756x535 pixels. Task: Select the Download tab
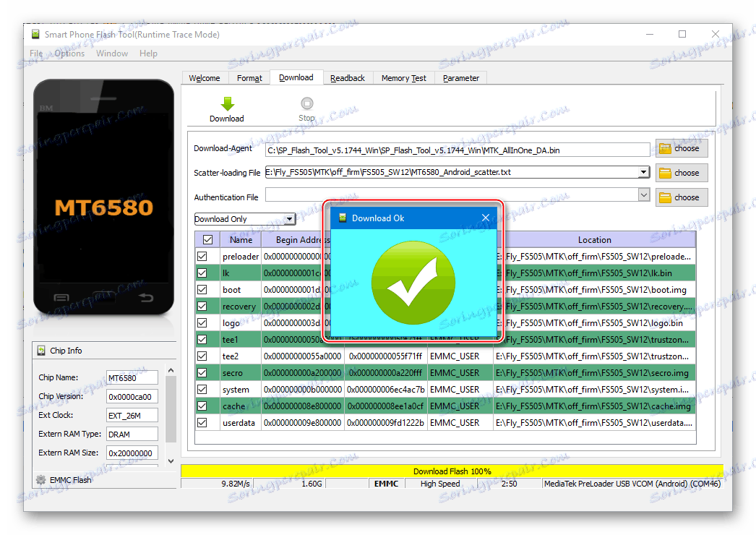pyautogui.click(x=296, y=77)
